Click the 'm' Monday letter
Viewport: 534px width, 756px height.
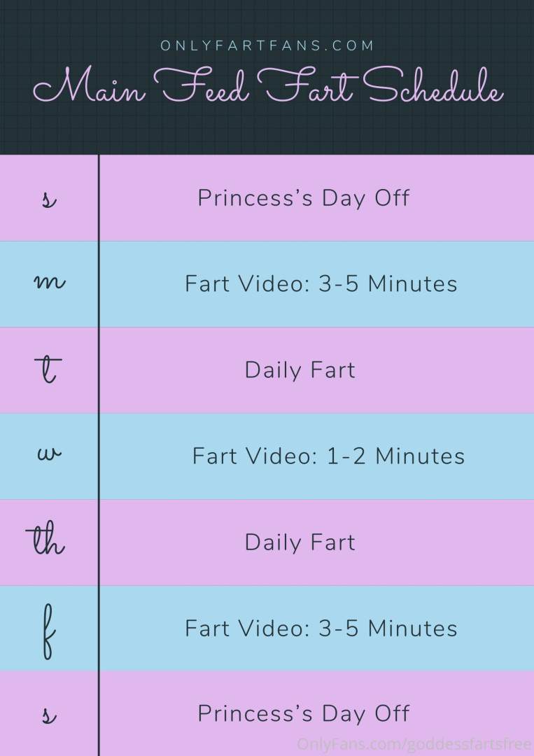(49, 283)
